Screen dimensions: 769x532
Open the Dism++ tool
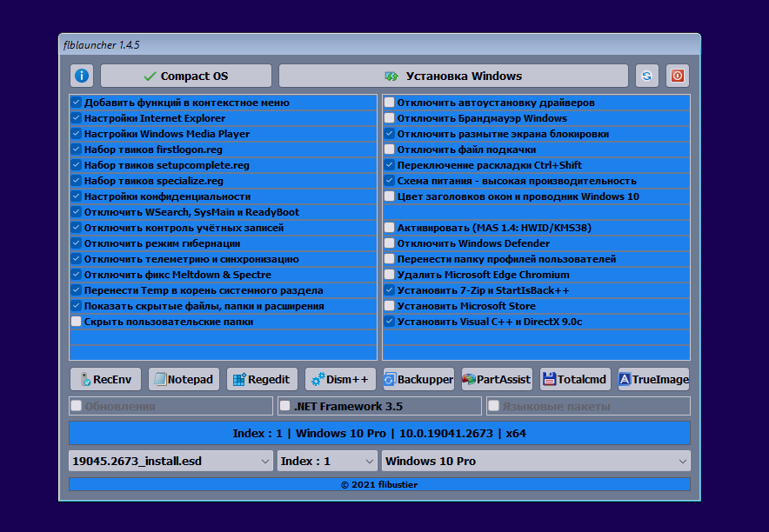click(x=340, y=379)
